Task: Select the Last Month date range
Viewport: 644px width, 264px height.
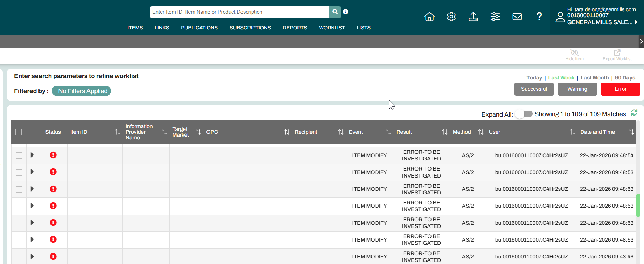Action: (x=595, y=78)
